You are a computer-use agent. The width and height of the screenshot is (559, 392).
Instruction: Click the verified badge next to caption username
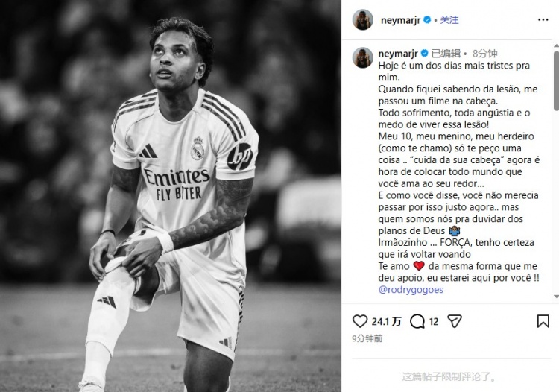click(x=424, y=54)
